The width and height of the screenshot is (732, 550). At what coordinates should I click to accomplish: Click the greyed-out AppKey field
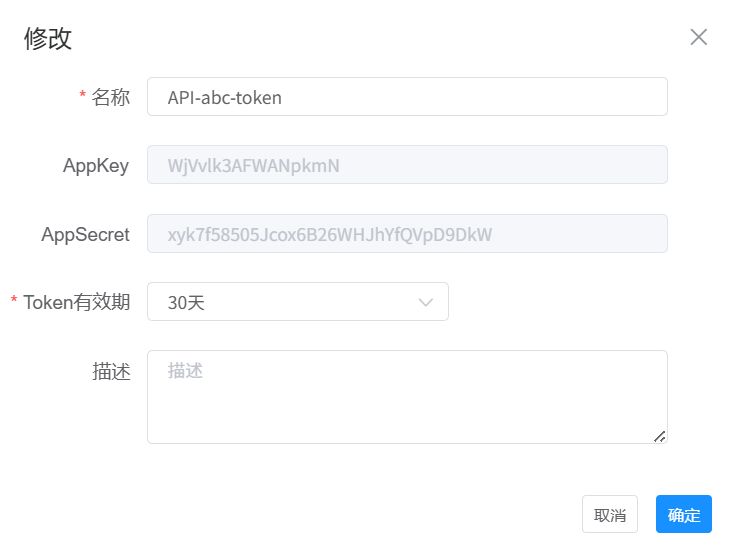pyautogui.click(x=407, y=165)
